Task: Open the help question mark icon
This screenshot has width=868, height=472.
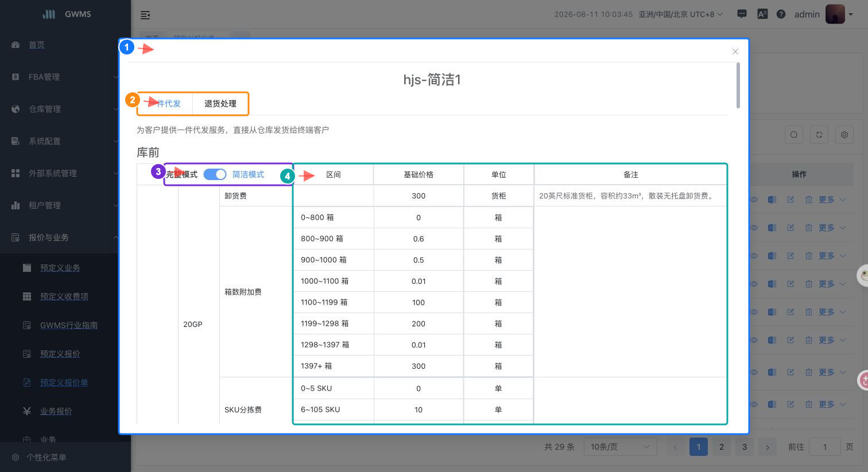Action: 781,14
